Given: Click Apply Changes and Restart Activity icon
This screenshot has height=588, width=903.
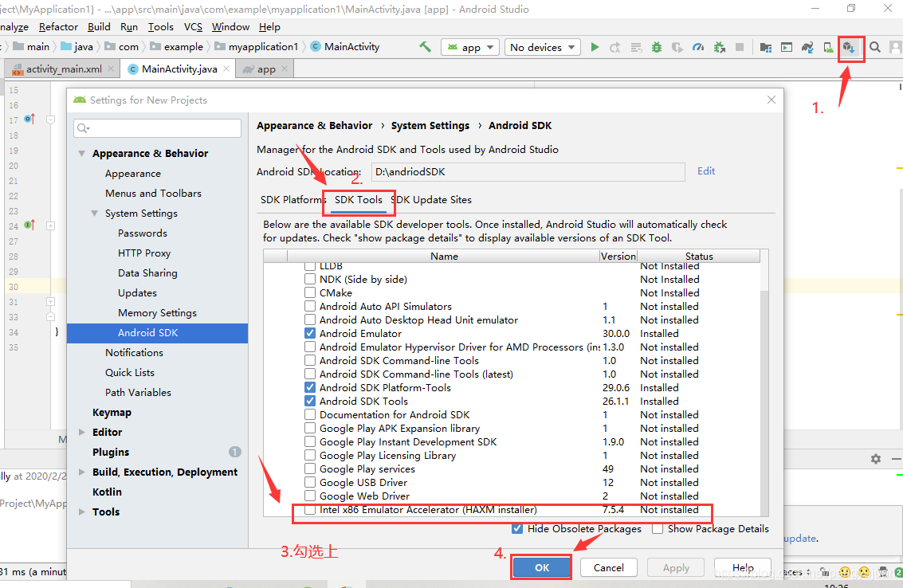Looking at the screenshot, I should (615, 47).
